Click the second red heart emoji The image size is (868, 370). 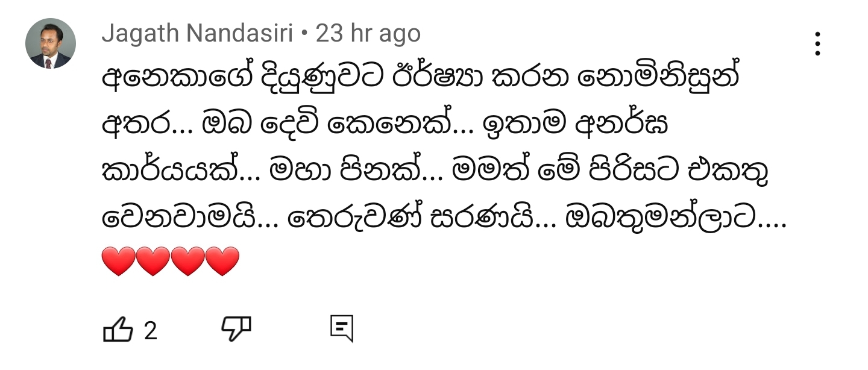153,262
